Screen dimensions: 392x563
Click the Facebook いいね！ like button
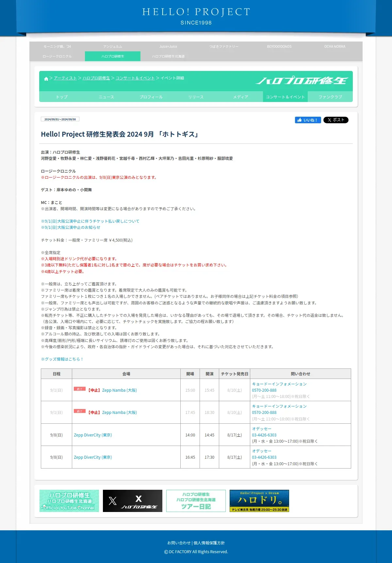point(308,120)
